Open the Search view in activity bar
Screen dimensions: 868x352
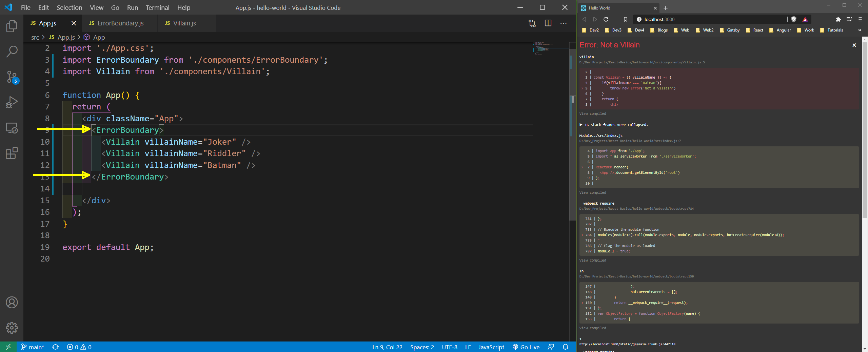coord(12,51)
